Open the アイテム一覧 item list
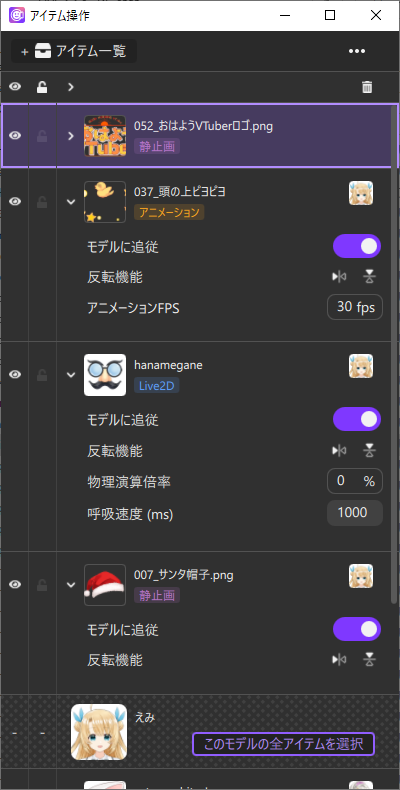This screenshot has width=400, height=790. click(x=74, y=51)
